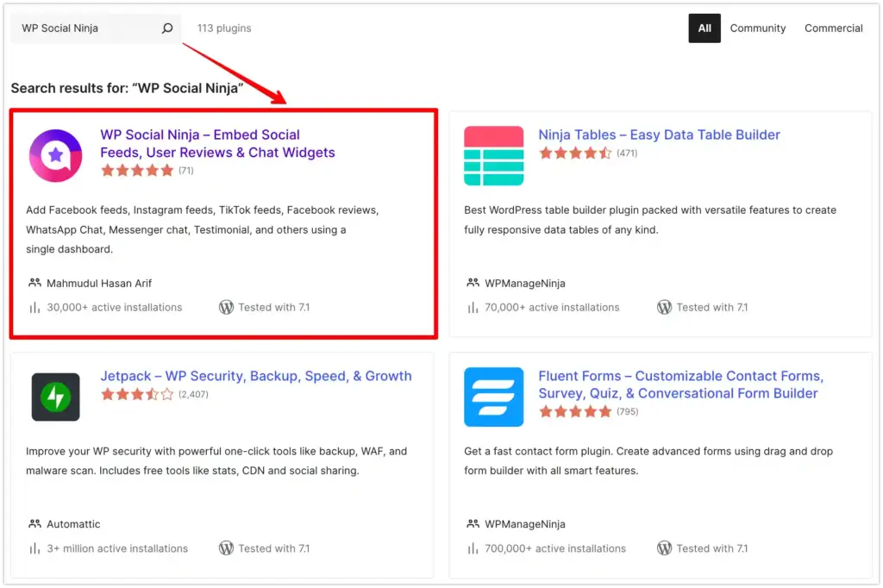Click Jetpack description about WP security

(216, 460)
